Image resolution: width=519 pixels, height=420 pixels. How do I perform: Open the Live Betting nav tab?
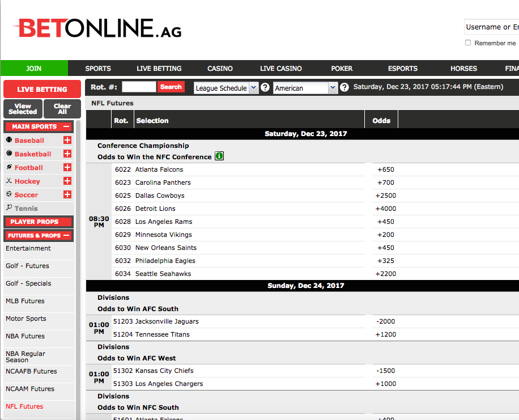click(x=159, y=69)
